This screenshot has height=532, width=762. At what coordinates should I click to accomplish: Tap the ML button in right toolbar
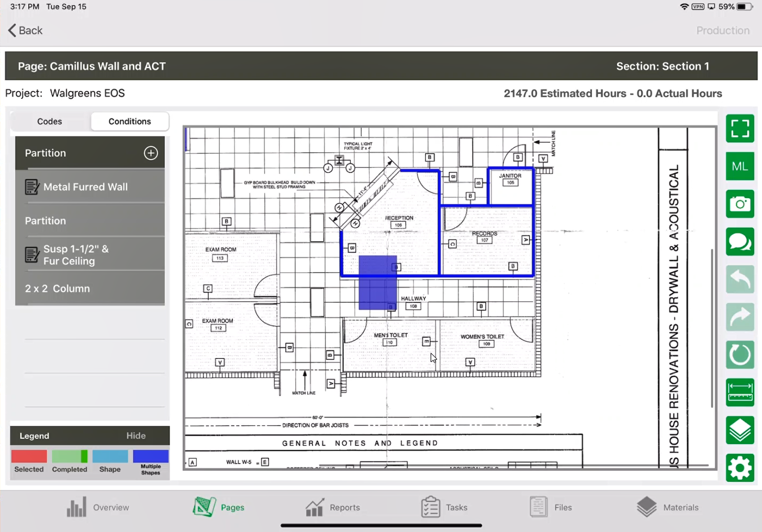pyautogui.click(x=739, y=166)
